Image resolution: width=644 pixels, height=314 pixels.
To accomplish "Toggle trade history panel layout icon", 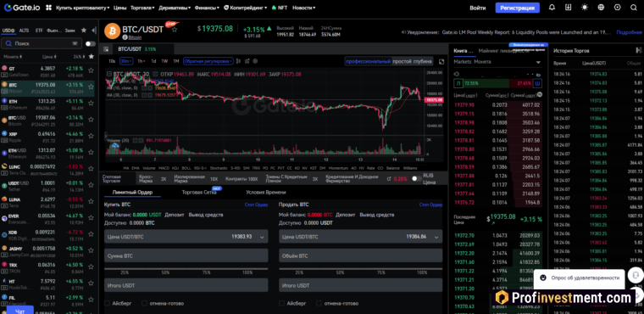I will point(639,50).
